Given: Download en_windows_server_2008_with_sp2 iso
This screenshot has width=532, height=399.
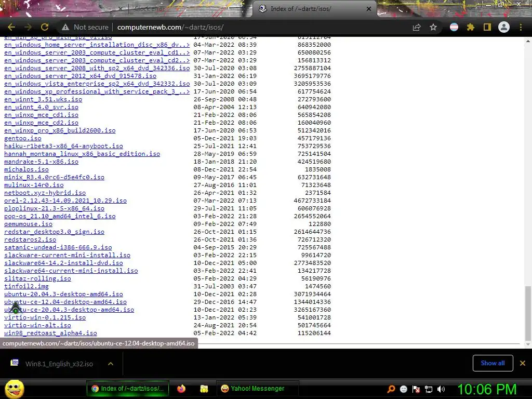Looking at the screenshot, I should pos(97,68).
